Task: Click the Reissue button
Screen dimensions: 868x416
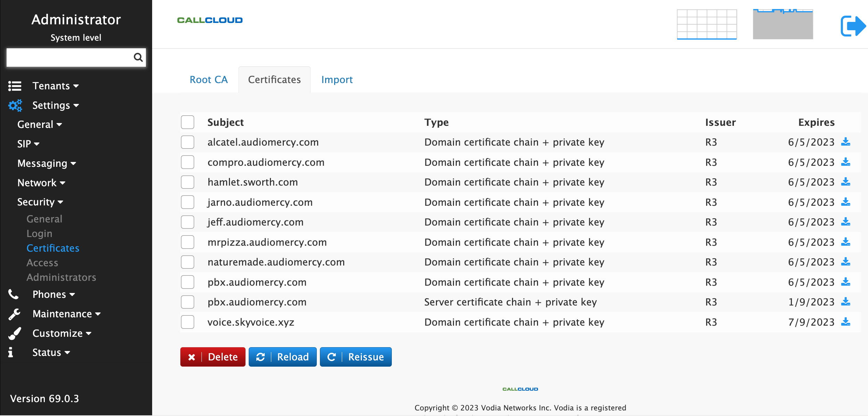Action: point(356,357)
